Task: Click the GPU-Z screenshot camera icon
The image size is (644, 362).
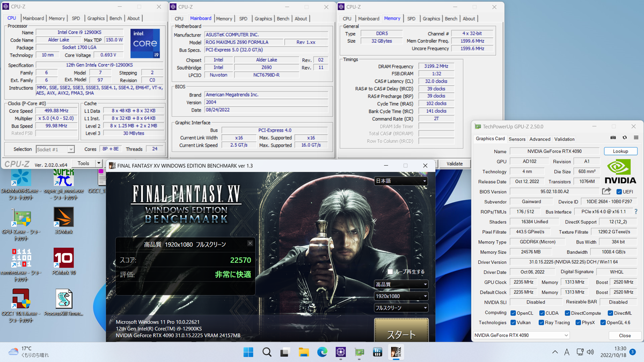Action: [613, 138]
